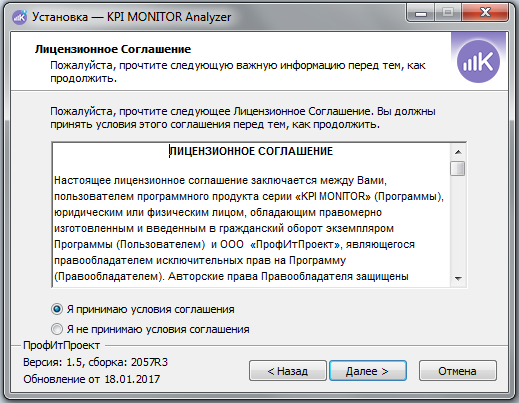
Task: Click the KPI Monitor icon in title bar
Action: pyautogui.click(x=19, y=17)
